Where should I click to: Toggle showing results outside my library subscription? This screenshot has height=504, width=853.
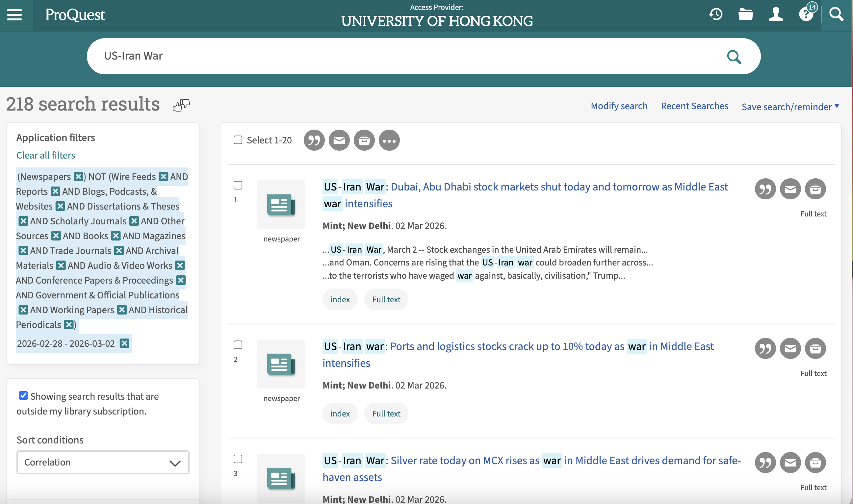point(23,396)
